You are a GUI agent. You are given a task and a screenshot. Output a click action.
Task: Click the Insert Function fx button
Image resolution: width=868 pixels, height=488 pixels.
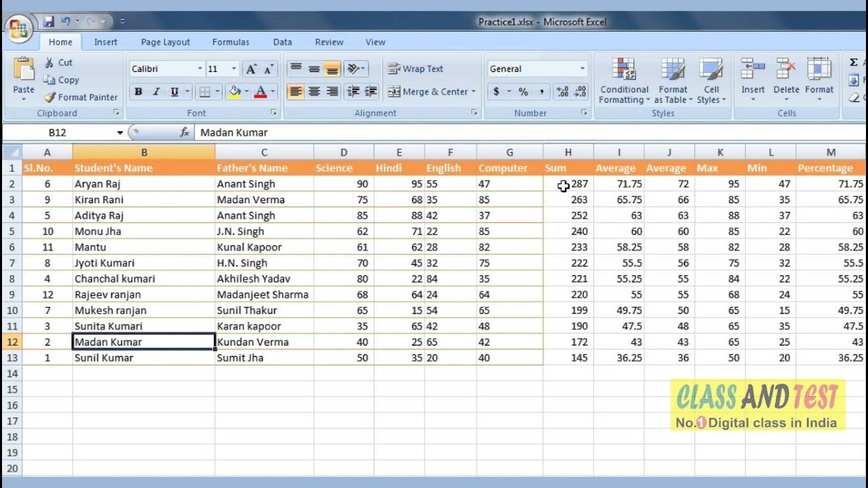click(184, 133)
